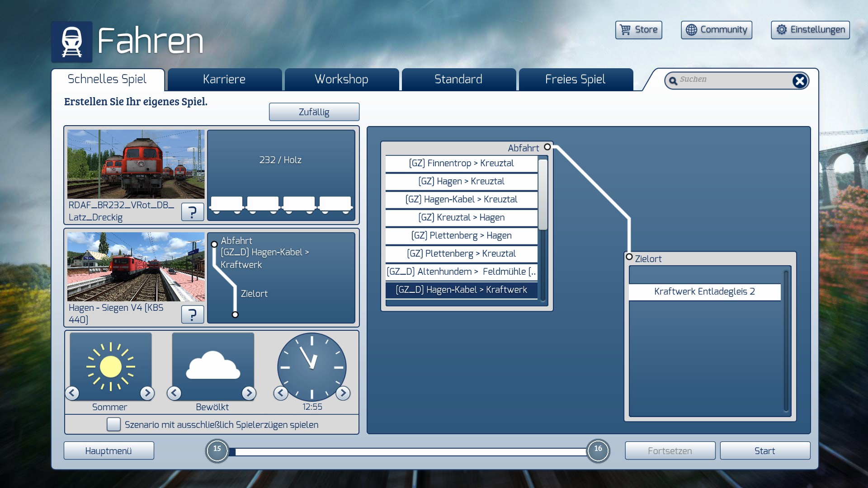The height and width of the screenshot is (488, 868).
Task: Choose [GZ] Plettenberg > Hagen from list
Action: coord(461,235)
